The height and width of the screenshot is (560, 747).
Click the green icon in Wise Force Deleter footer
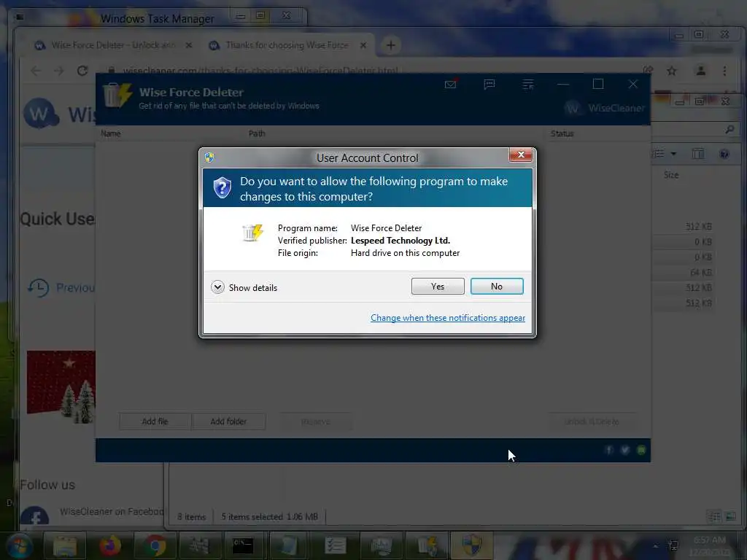click(x=641, y=450)
